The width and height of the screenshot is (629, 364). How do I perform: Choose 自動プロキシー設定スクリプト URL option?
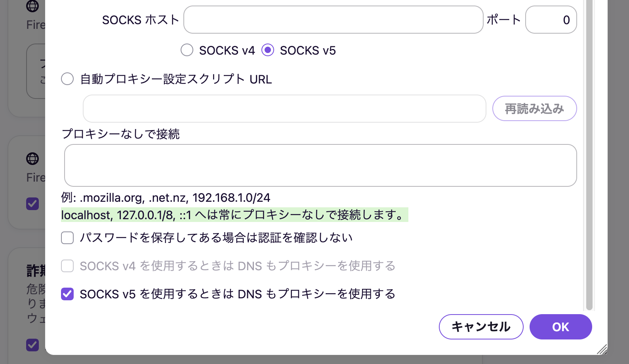(x=67, y=79)
